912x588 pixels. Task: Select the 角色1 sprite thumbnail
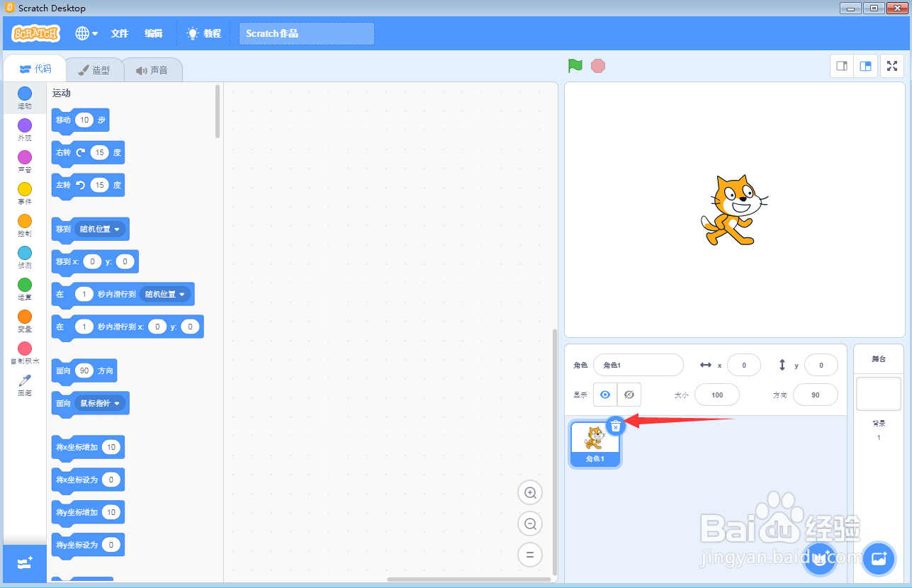tap(595, 445)
